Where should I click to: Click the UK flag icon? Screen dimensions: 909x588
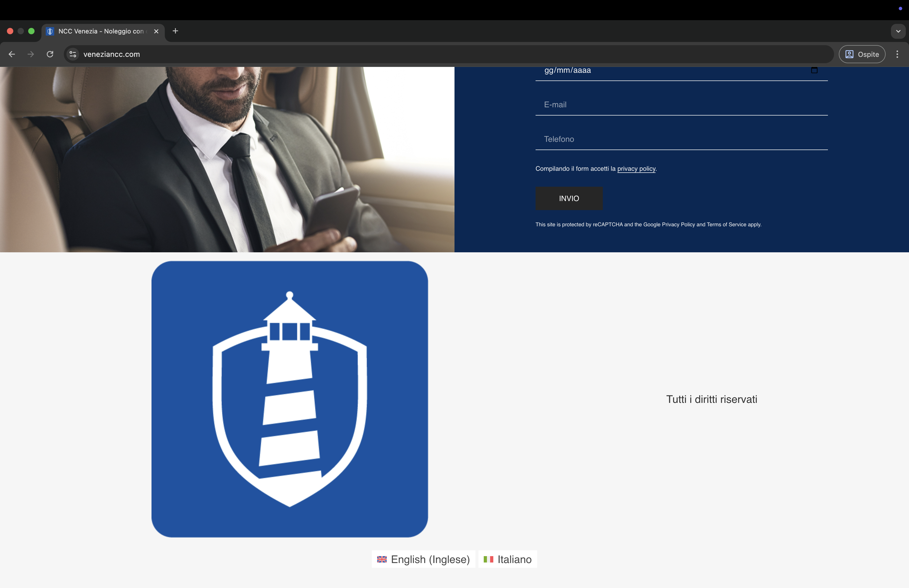(x=382, y=559)
